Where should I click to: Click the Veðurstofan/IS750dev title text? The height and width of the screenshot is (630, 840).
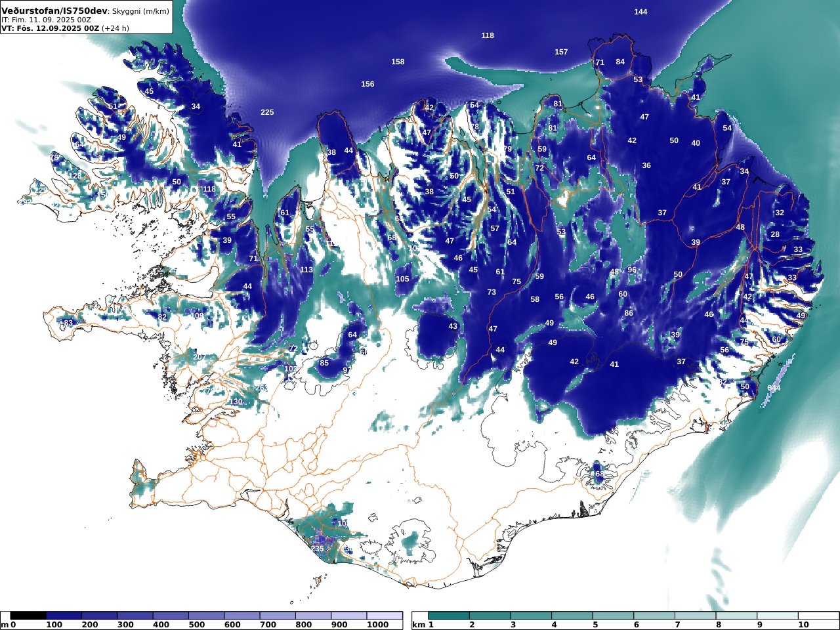point(54,11)
